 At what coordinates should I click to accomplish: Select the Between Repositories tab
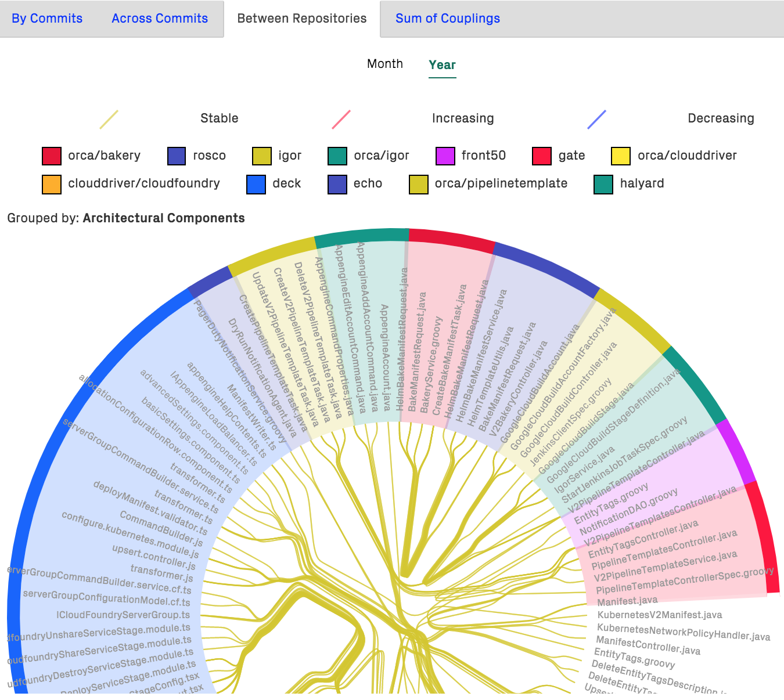[x=301, y=19]
